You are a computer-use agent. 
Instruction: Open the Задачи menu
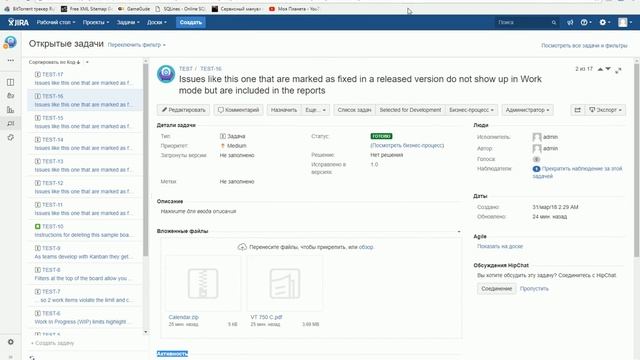tap(128, 22)
